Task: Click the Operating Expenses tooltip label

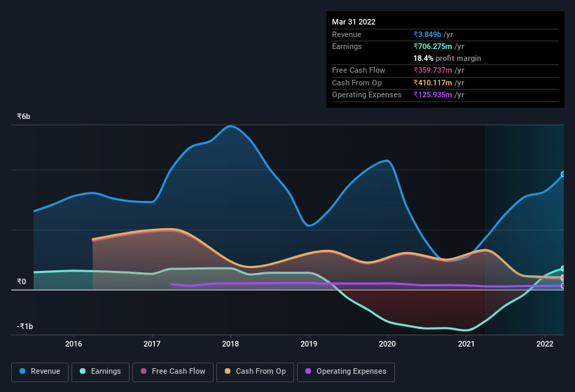Action: pos(367,95)
